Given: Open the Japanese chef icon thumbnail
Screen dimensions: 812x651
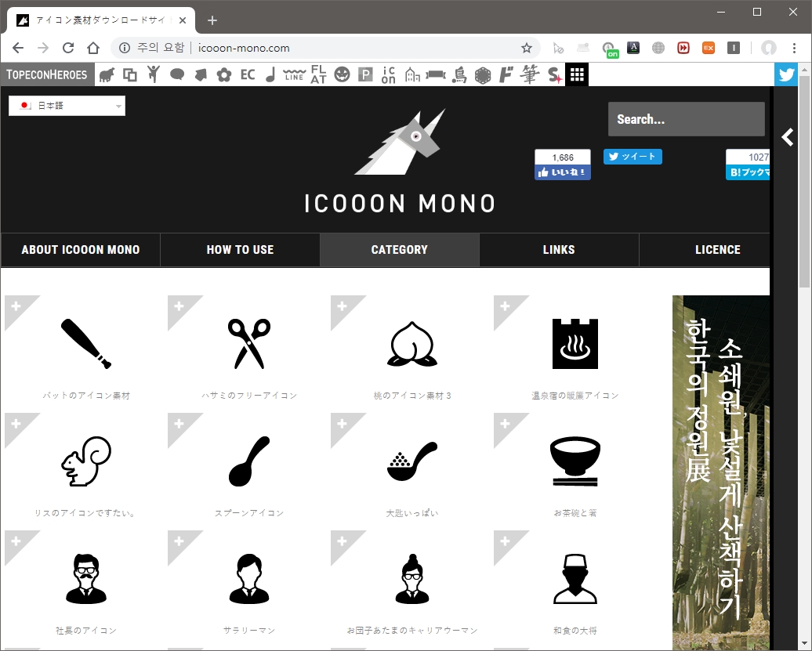Looking at the screenshot, I should point(575,579).
